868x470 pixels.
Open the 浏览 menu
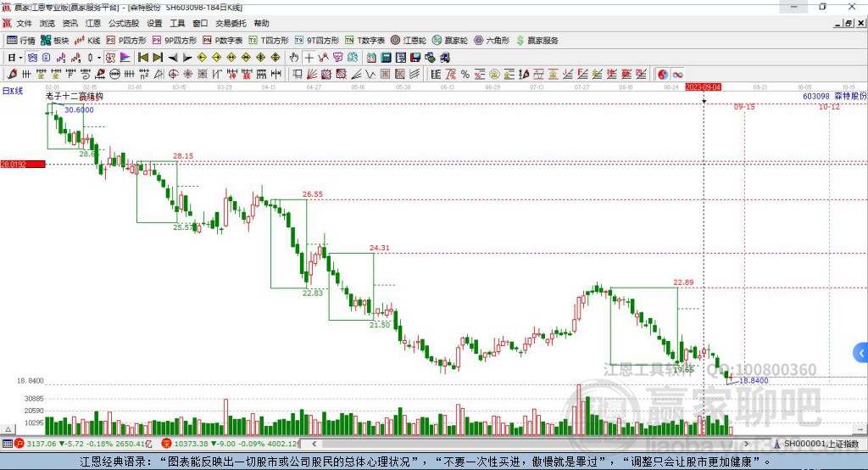[47, 23]
